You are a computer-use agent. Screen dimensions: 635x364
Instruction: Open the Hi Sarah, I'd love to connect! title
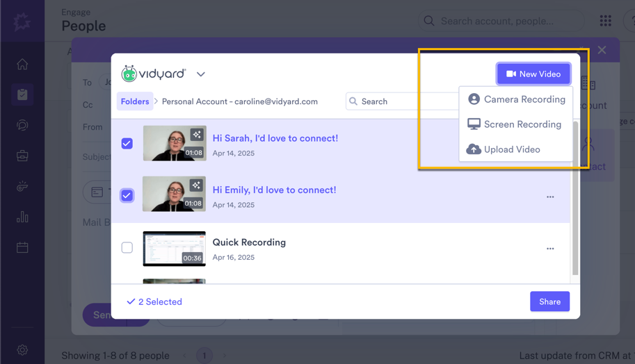(x=275, y=138)
